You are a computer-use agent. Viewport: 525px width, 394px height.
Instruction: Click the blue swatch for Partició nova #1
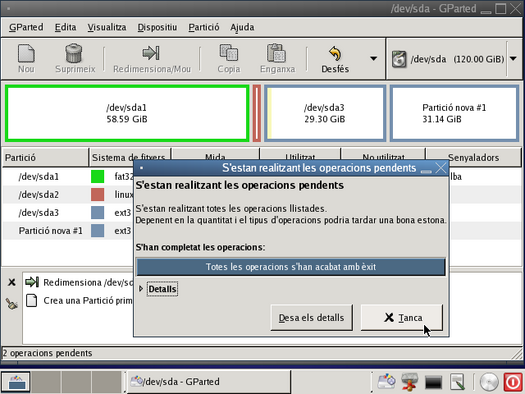click(x=97, y=231)
